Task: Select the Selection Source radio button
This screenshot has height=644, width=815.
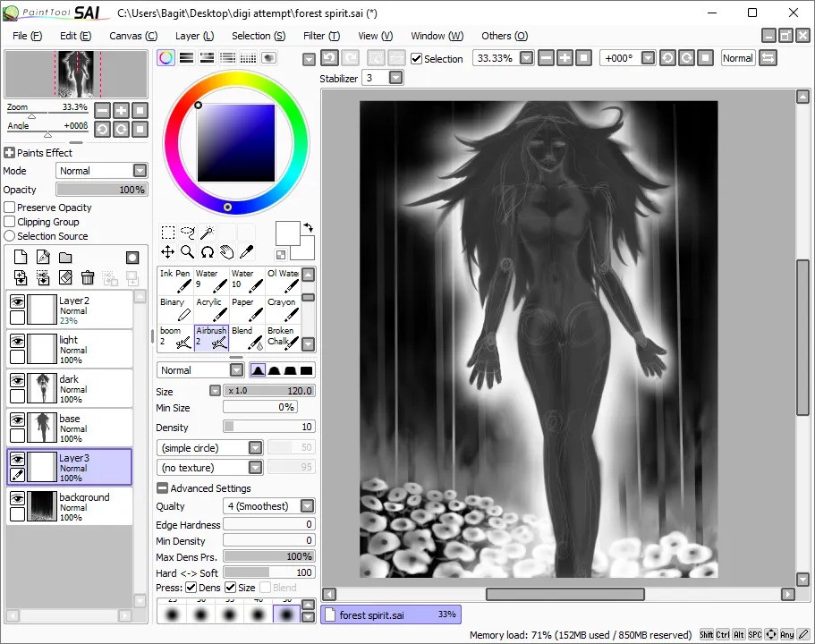Action: (x=9, y=236)
